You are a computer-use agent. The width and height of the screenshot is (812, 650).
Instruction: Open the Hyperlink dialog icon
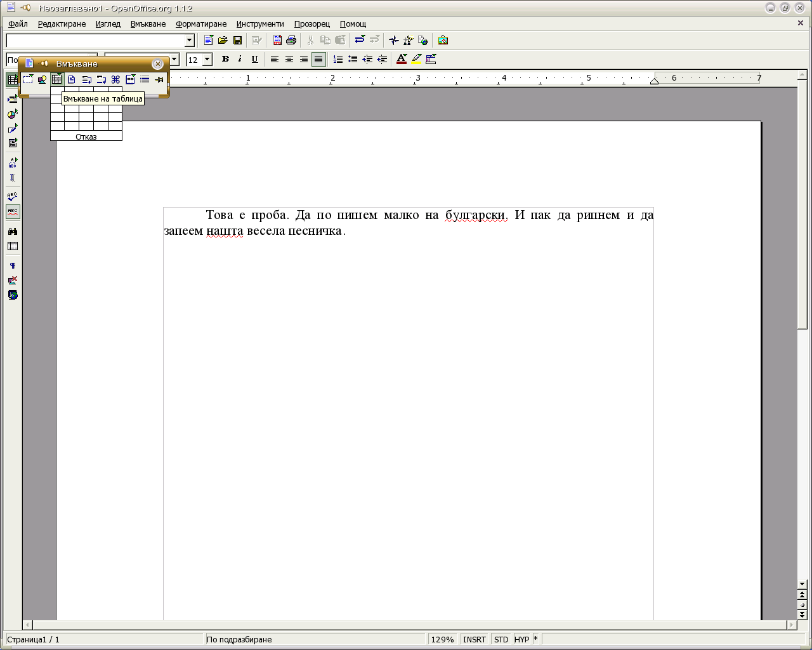422,41
